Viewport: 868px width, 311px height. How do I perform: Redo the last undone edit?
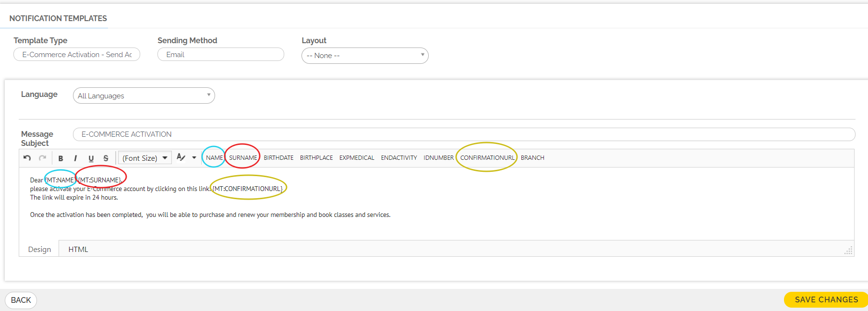click(43, 158)
